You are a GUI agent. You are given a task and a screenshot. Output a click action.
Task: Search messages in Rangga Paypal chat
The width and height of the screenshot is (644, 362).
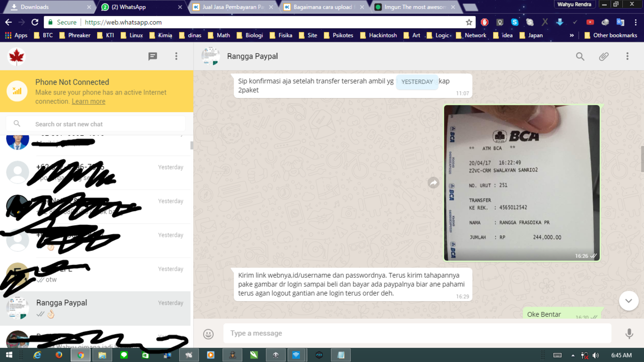pyautogui.click(x=580, y=56)
